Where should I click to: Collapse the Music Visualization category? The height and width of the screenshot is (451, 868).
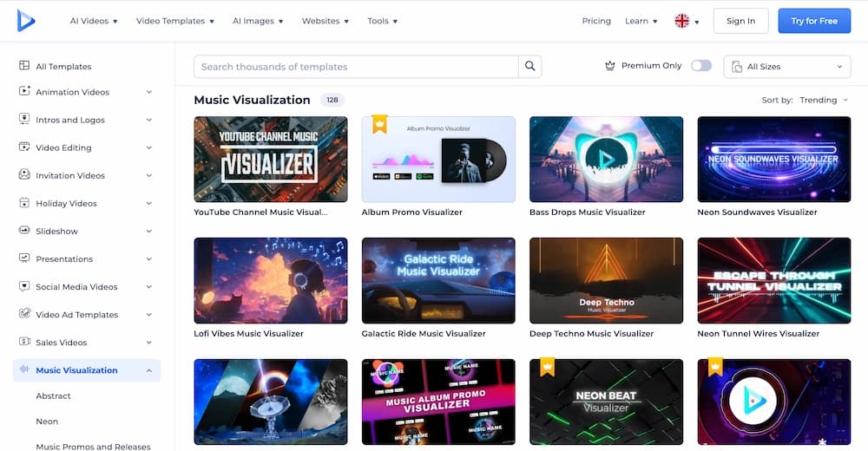point(149,370)
